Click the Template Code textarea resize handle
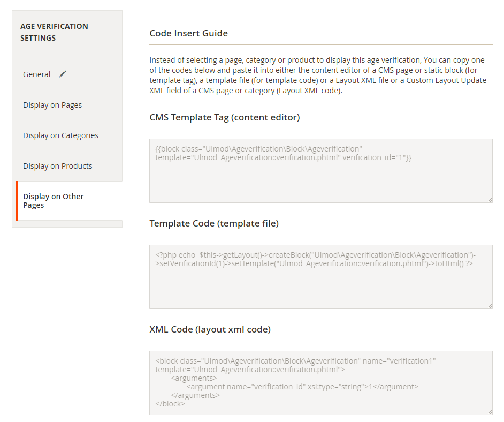The image size is (504, 422). [490, 306]
